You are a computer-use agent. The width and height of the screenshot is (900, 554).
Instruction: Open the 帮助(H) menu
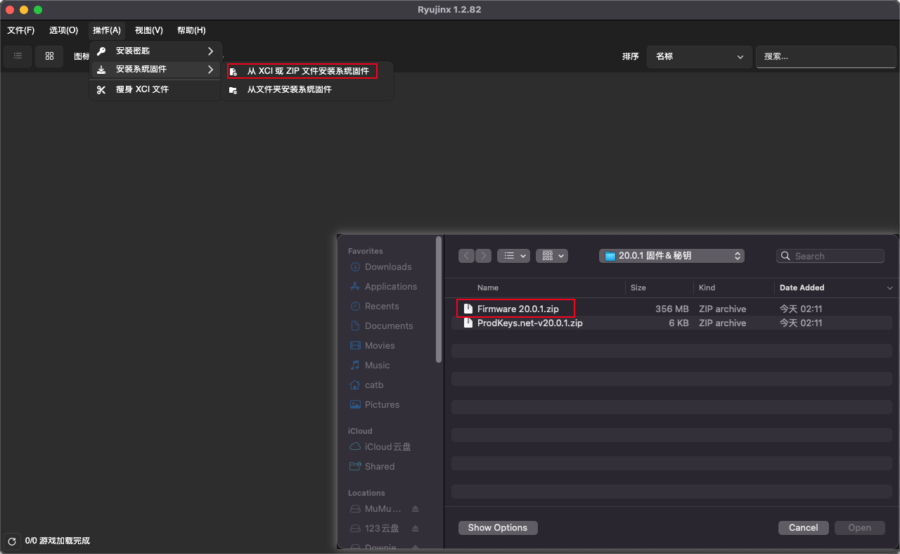[191, 30]
